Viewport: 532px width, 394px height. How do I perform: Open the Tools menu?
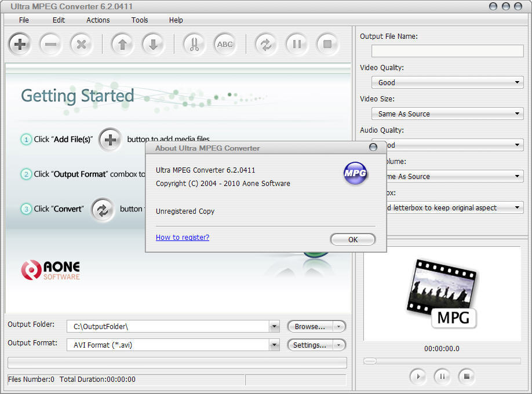click(x=139, y=20)
